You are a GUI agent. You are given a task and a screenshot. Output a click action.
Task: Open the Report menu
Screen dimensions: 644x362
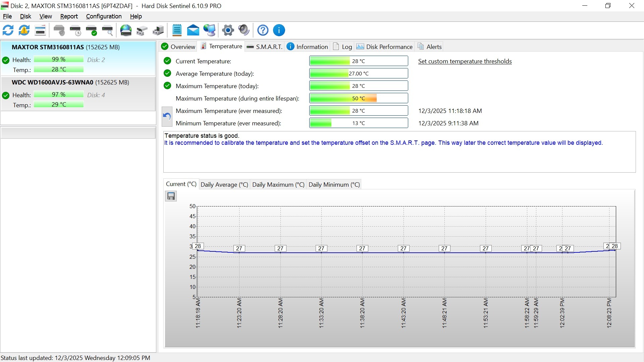pyautogui.click(x=69, y=16)
